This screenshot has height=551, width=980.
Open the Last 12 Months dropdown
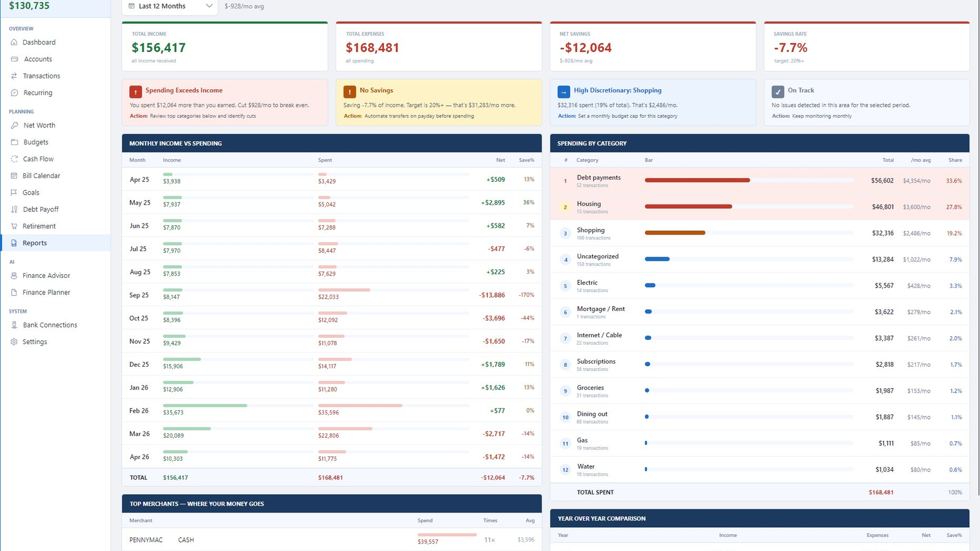(170, 6)
